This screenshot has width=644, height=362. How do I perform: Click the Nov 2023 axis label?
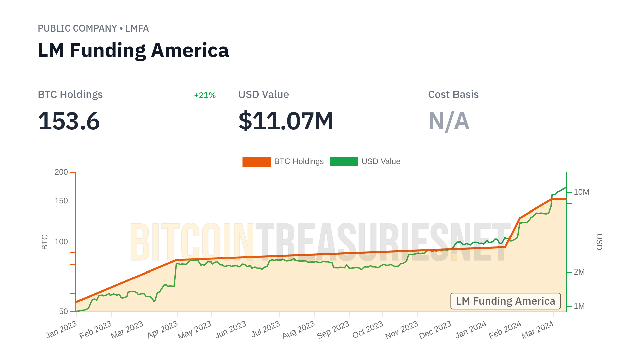[x=401, y=329]
